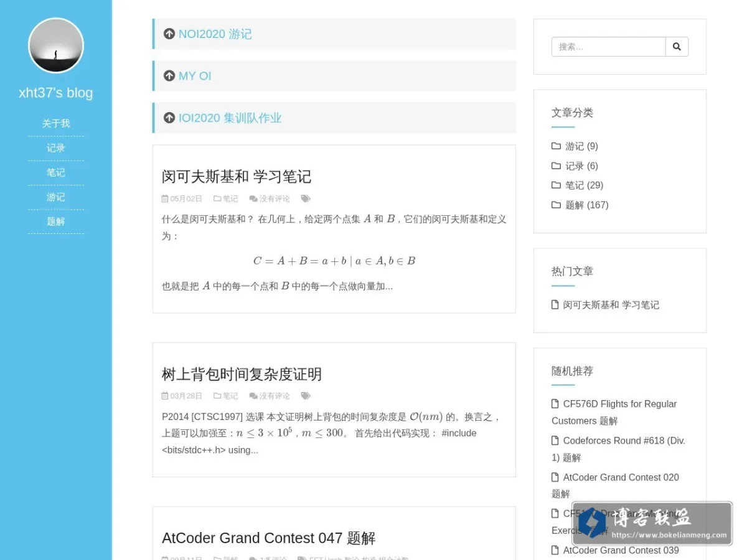Open article 树上背包时间复杂度证明 title
This screenshot has height=560, width=747.
(x=242, y=375)
